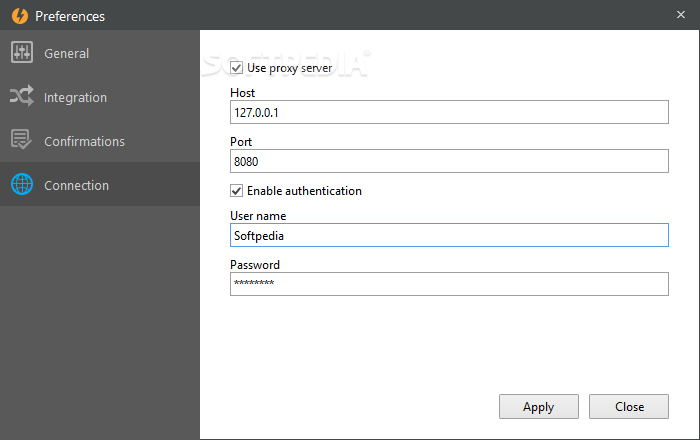Click into the Port field with 8080
Image resolution: width=700 pixels, height=440 pixels.
[x=449, y=161]
